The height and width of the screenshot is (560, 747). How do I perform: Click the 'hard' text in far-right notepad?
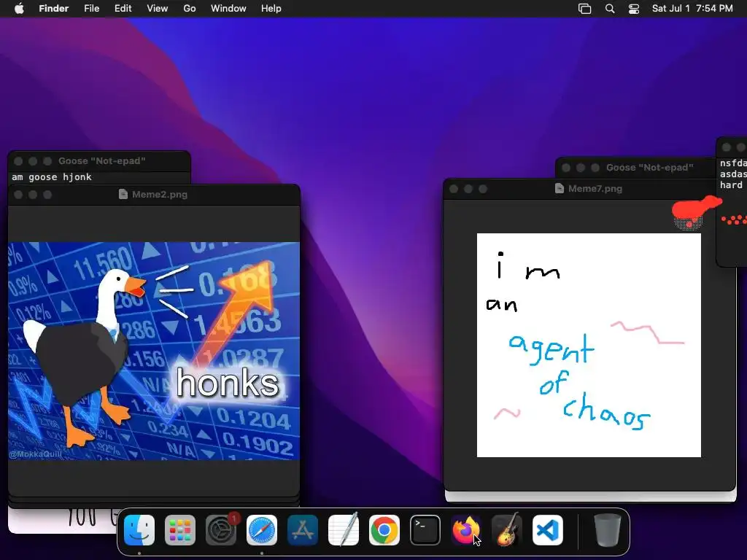coord(731,185)
